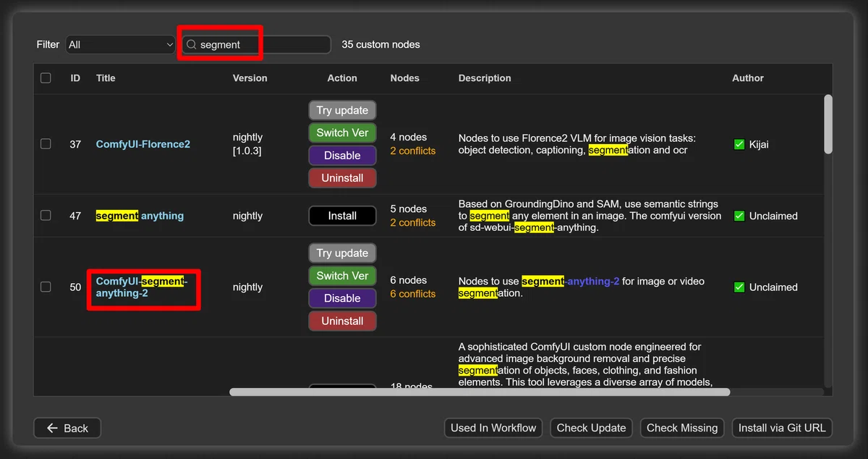Click the Used In Workflow button
The height and width of the screenshot is (459, 868).
point(493,428)
